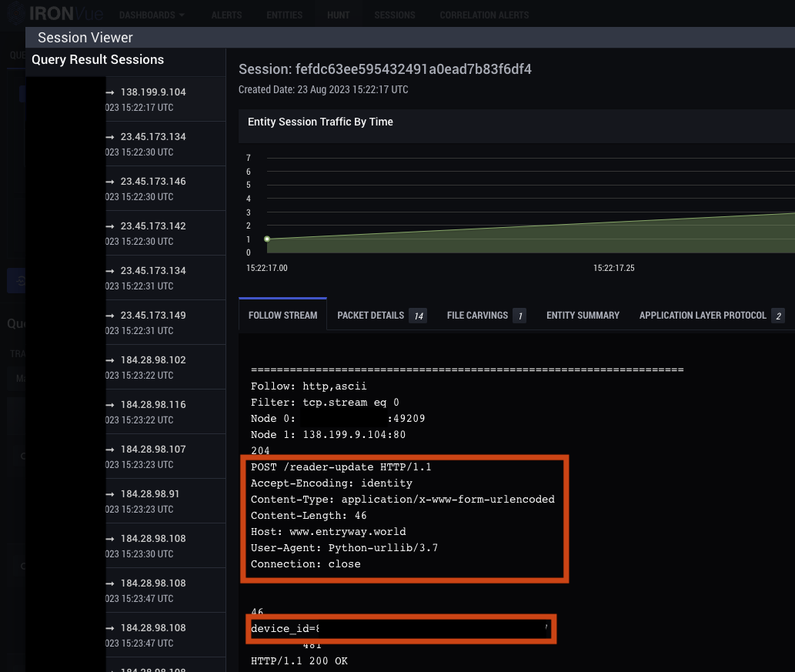Click the Content-Type application/x-www-form-urlencoded line
This screenshot has width=795, height=672.
pyautogui.click(x=403, y=500)
